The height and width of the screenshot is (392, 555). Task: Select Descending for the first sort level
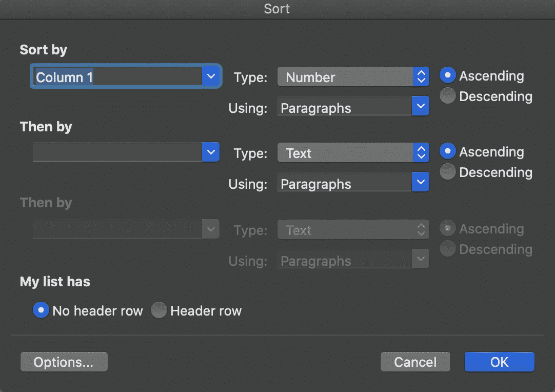447,95
